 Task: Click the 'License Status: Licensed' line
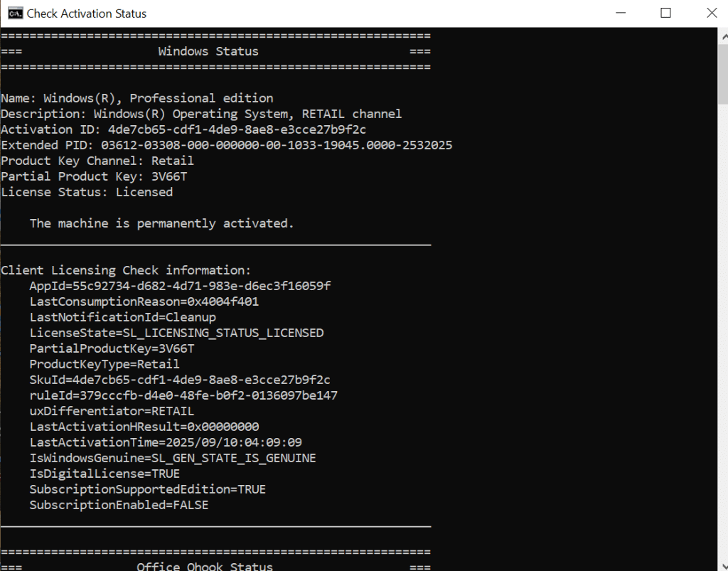click(87, 192)
